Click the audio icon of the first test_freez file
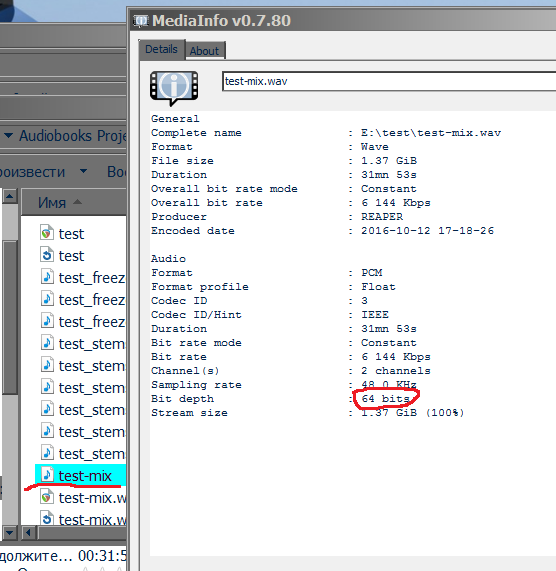This screenshot has height=571, width=556. point(47,277)
